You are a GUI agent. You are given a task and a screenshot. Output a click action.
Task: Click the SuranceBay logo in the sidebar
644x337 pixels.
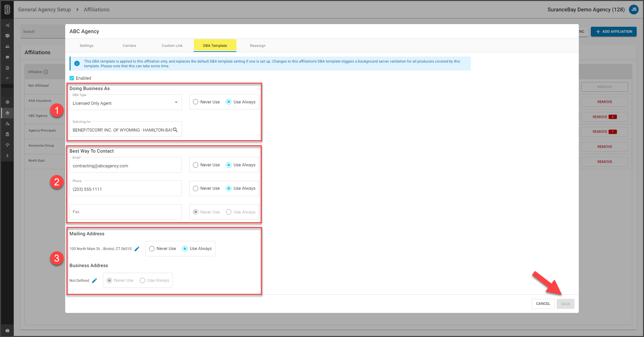[x=7, y=10]
